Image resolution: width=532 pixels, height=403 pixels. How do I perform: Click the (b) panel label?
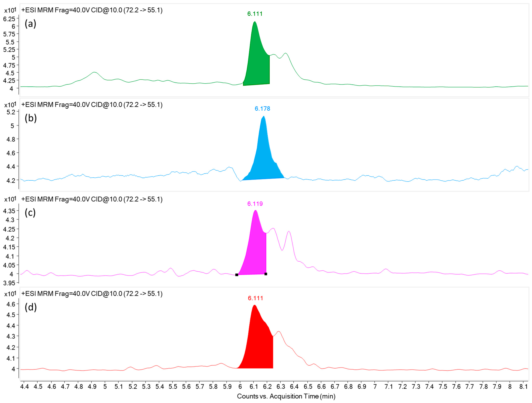coord(31,118)
